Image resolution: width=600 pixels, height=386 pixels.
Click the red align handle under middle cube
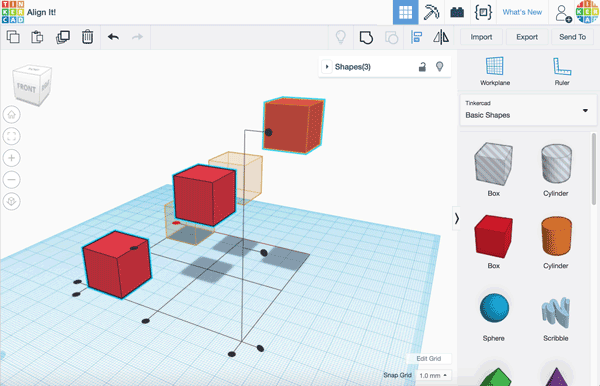(176, 223)
